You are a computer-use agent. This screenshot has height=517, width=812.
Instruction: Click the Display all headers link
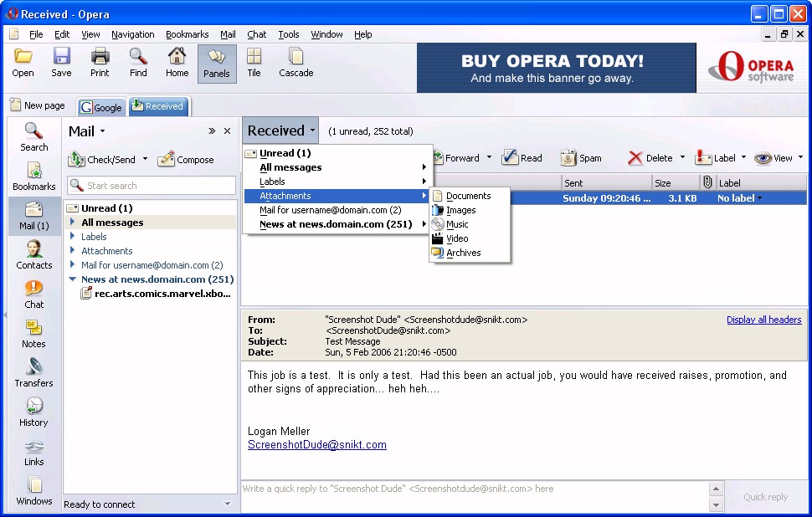click(x=763, y=320)
